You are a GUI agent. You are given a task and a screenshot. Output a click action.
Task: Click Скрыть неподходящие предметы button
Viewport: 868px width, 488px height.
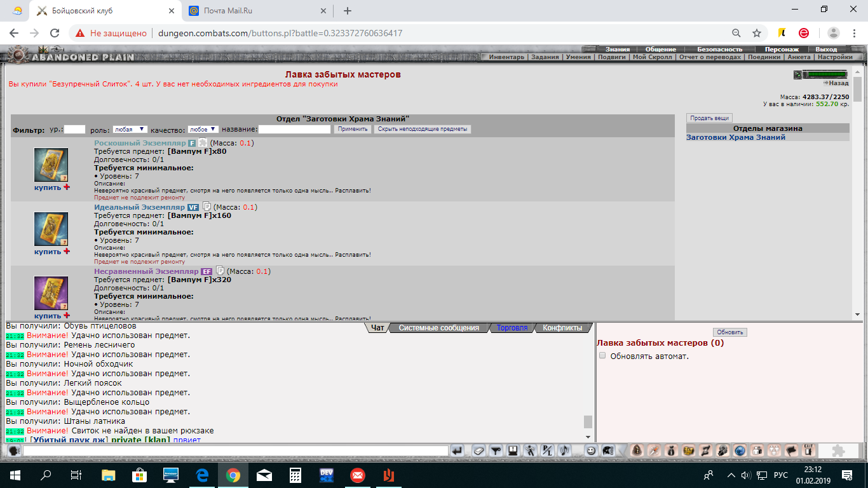click(423, 129)
